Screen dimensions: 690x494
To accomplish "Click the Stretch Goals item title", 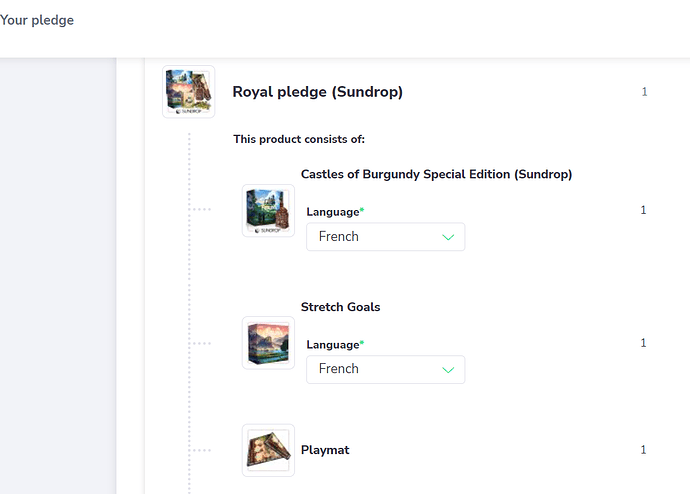I will pos(340,307).
